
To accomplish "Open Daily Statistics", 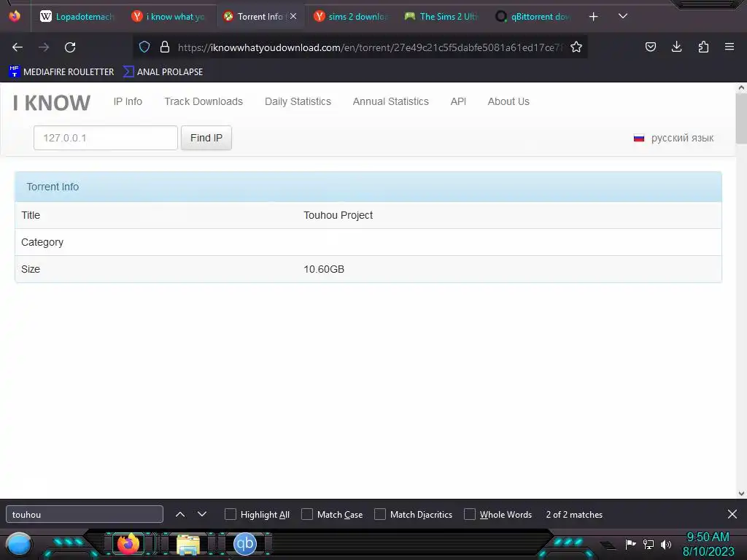I will (298, 101).
